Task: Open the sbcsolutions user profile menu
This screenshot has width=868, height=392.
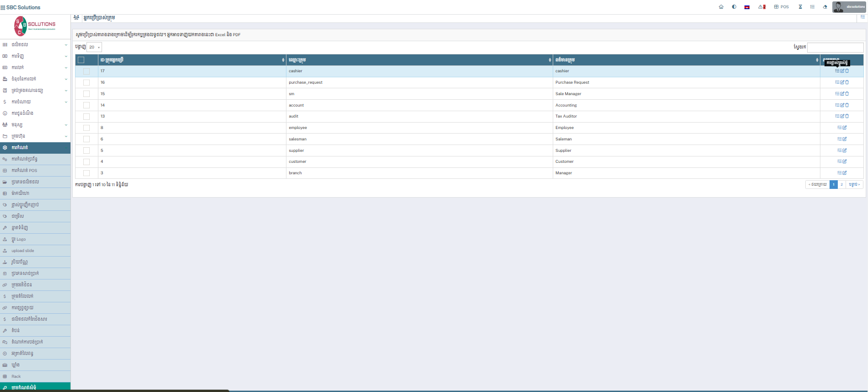Action: [849, 7]
